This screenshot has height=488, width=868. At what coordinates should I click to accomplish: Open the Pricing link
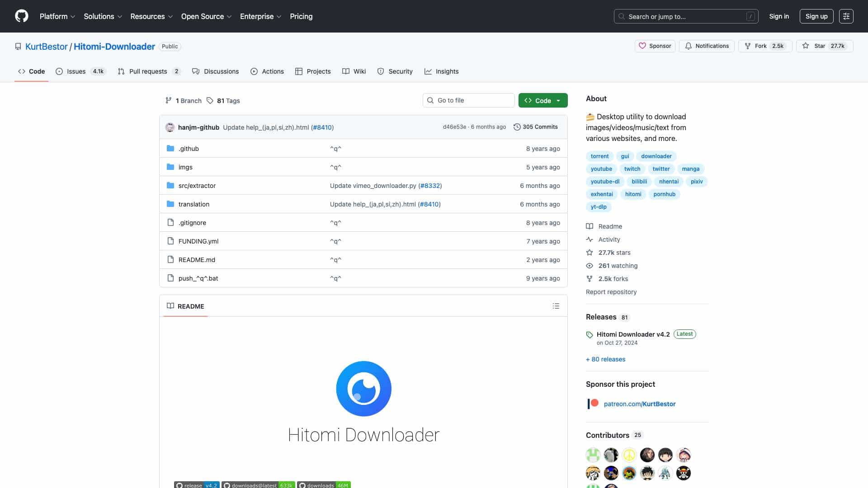click(301, 16)
